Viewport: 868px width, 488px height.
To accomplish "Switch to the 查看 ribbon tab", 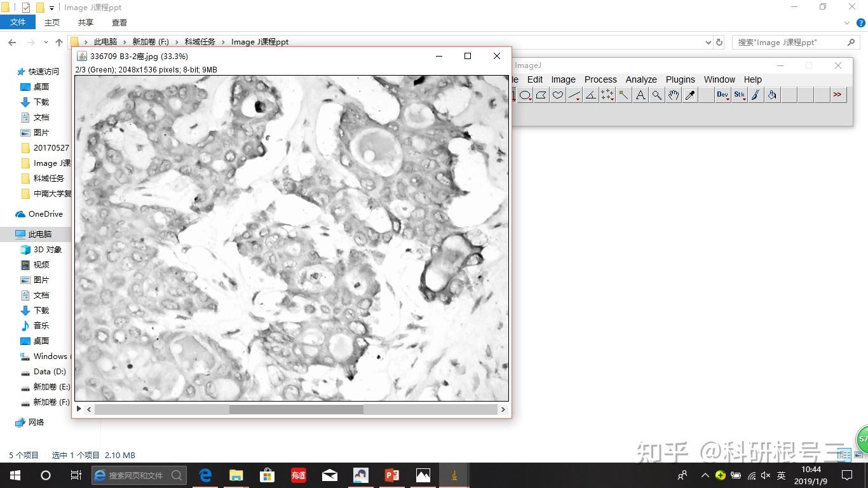I will pyautogui.click(x=119, y=22).
